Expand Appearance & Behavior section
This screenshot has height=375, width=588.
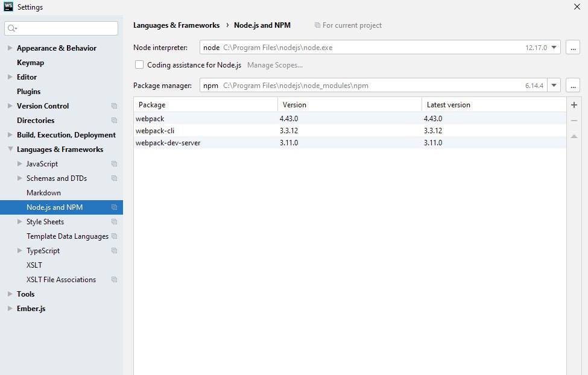click(10, 48)
